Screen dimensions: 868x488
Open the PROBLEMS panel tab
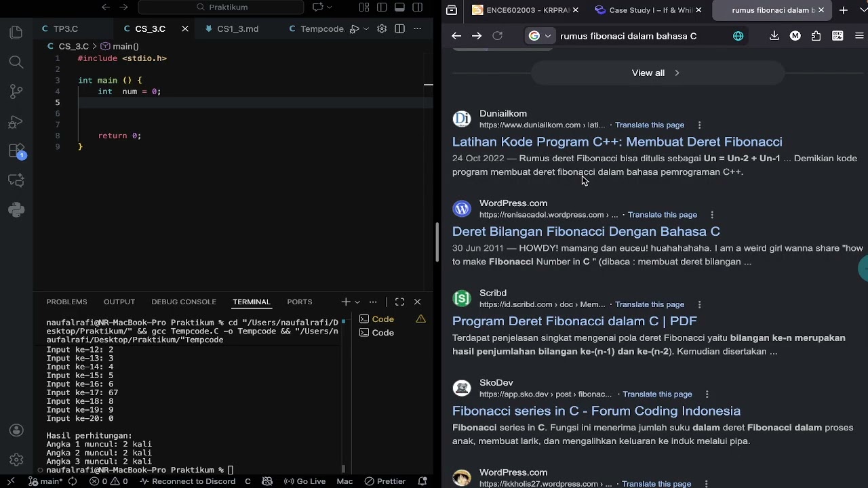click(x=66, y=302)
